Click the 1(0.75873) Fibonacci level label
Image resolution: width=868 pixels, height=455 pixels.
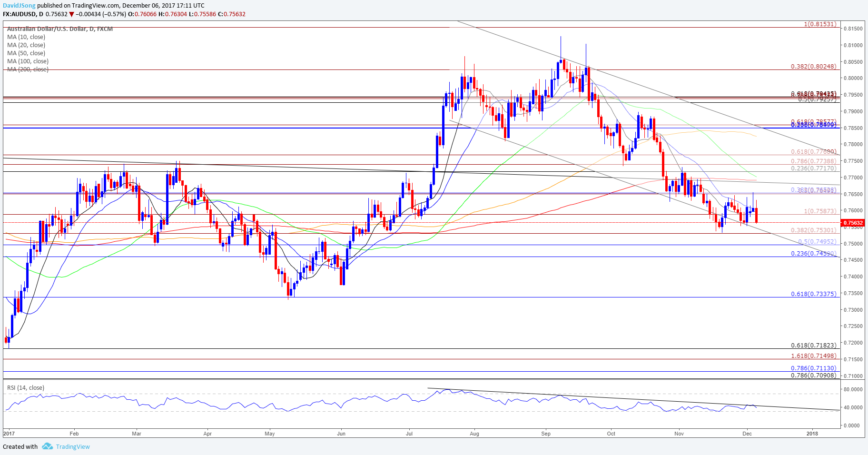[820, 211]
